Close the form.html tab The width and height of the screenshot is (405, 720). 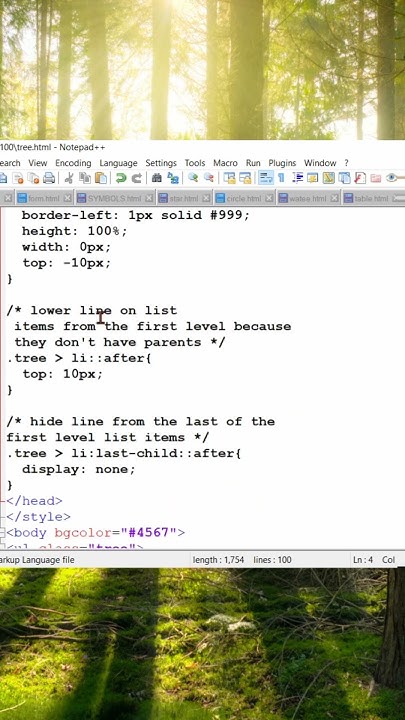pyautogui.click(x=68, y=198)
